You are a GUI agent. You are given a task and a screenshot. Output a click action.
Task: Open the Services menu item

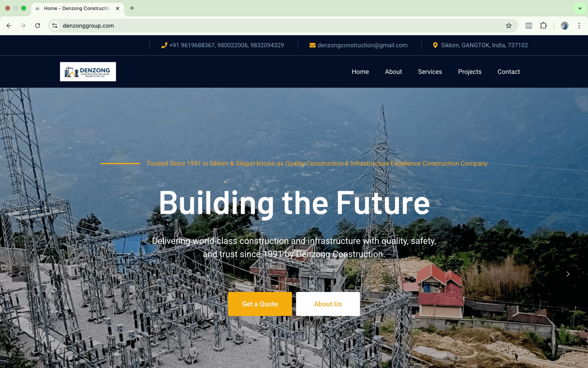point(430,72)
